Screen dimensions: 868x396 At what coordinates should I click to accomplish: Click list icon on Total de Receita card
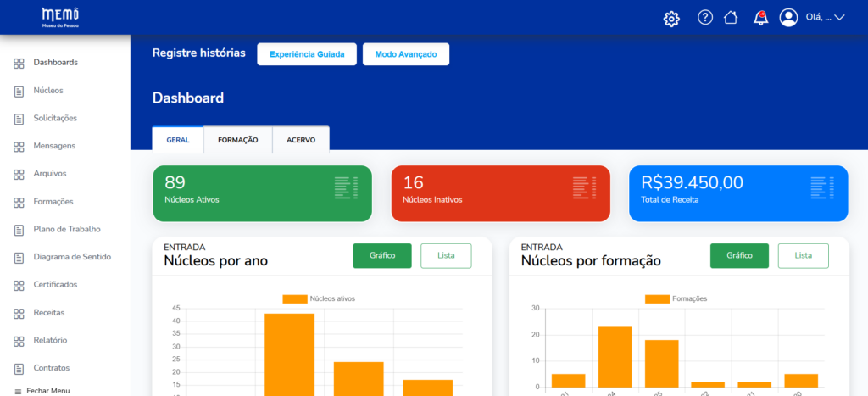click(822, 188)
